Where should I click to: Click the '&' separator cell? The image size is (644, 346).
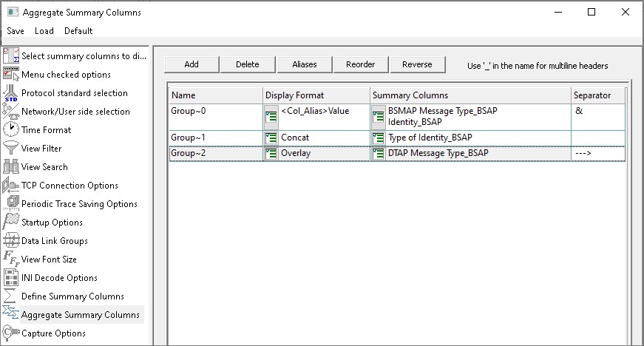tap(598, 117)
